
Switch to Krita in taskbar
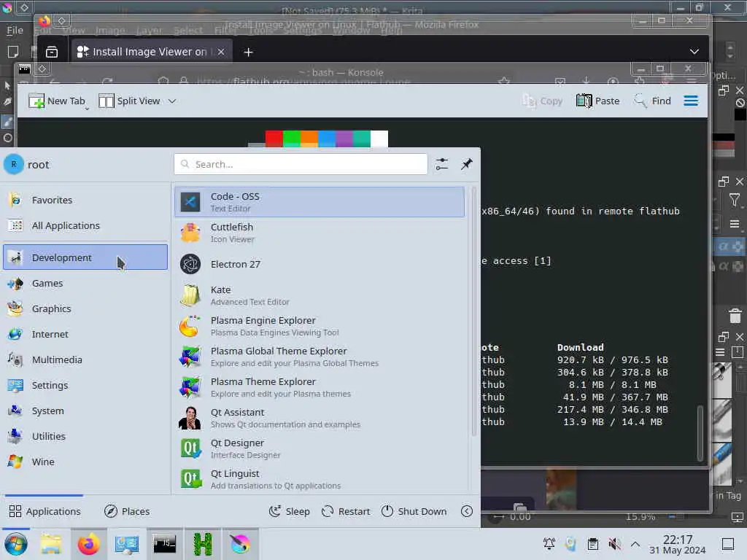point(240,544)
